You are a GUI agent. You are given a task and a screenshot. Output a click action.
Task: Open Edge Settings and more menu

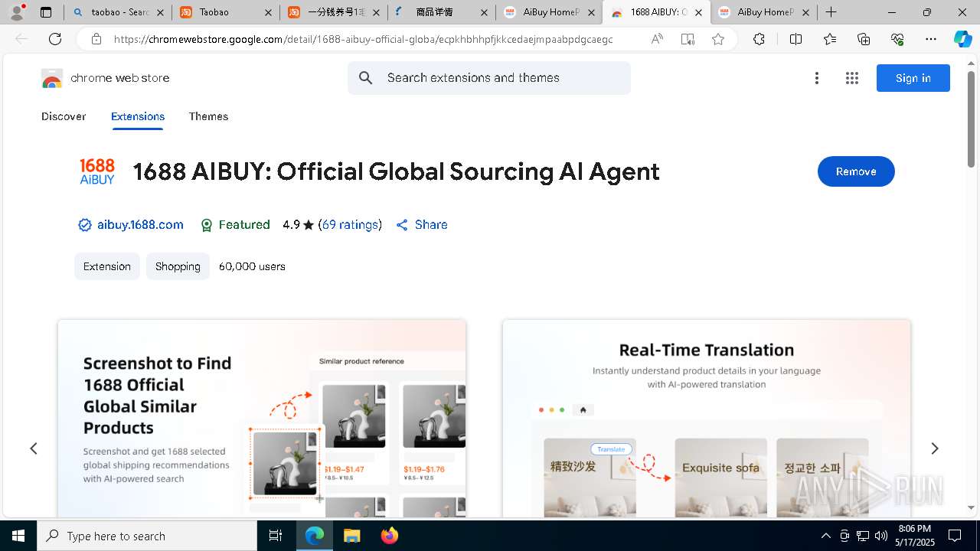tap(931, 39)
